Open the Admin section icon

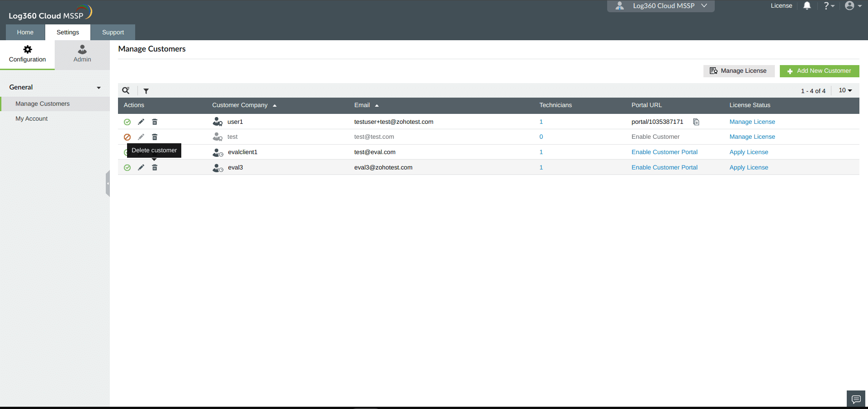[x=82, y=54]
